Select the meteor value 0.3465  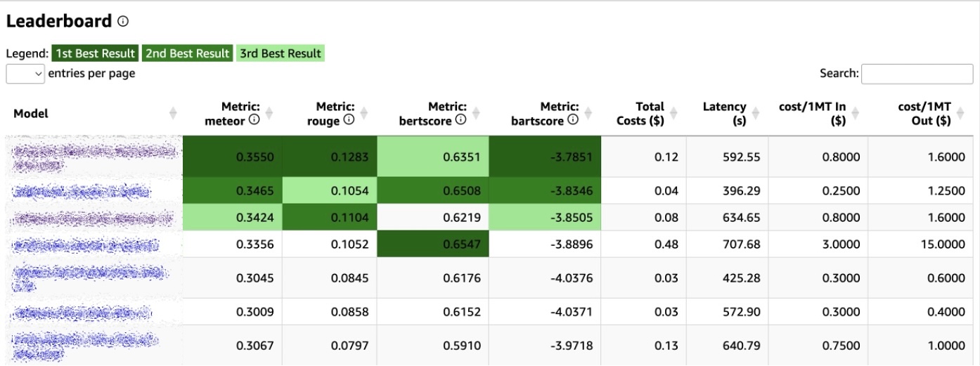click(256, 191)
